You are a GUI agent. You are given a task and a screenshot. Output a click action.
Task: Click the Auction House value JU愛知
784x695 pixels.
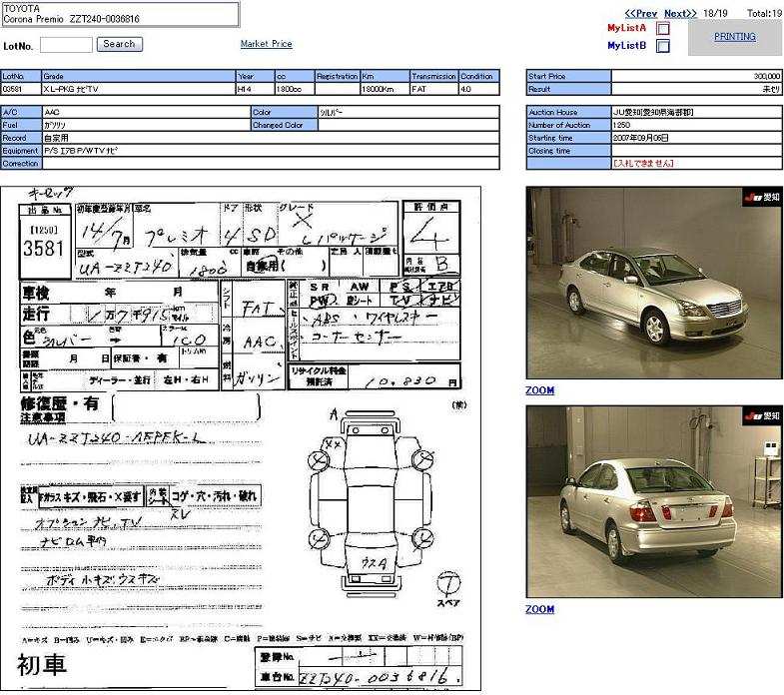point(696,112)
